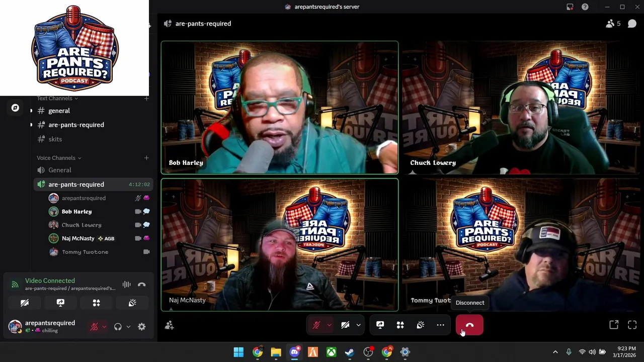Viewport: 644px width, 362px height.
Task: Open Help question mark in title bar
Action: pos(585,7)
